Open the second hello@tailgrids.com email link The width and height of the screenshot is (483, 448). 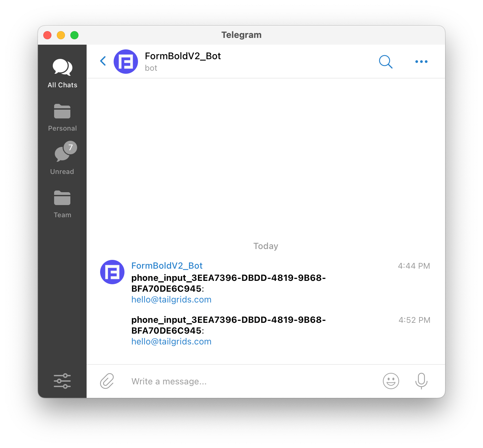[x=171, y=341]
